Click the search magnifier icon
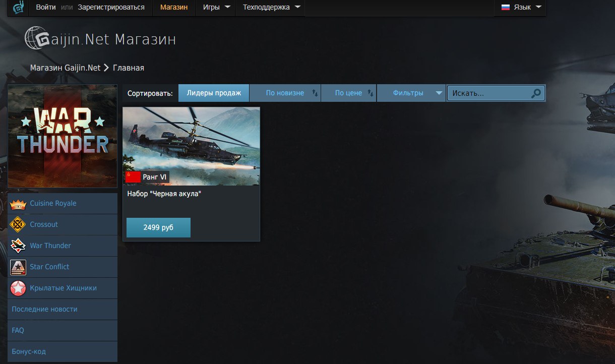The image size is (615, 364). [536, 93]
